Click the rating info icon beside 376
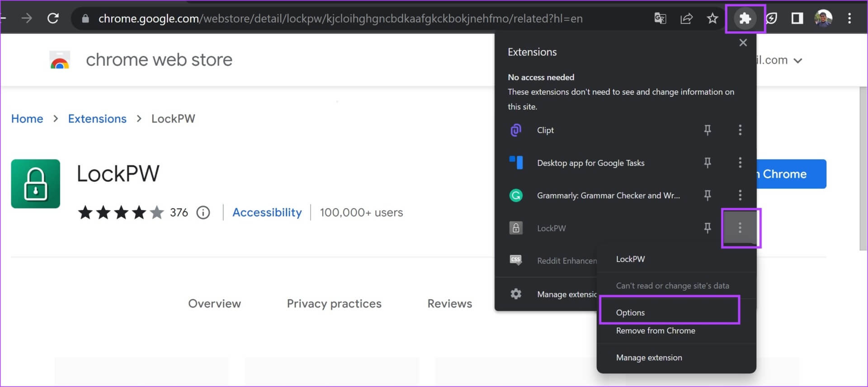 point(203,212)
